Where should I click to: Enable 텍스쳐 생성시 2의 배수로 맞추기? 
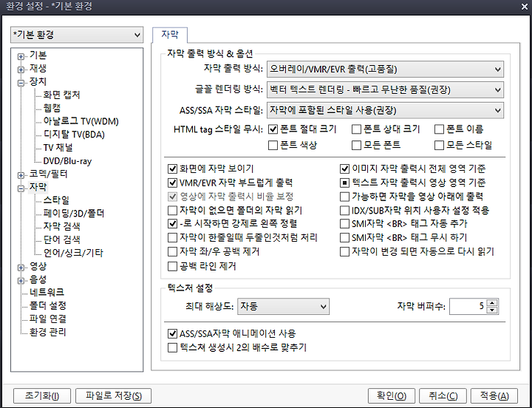click(x=173, y=347)
